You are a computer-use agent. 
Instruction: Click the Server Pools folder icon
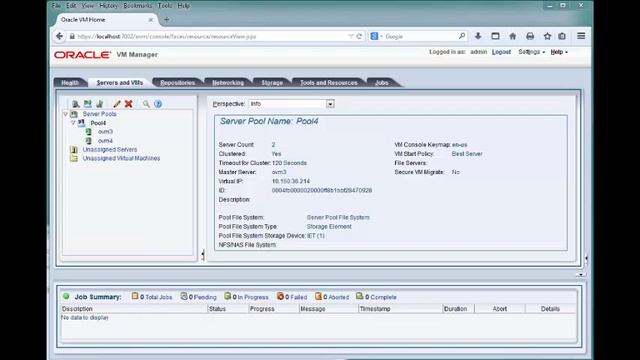(x=74, y=114)
